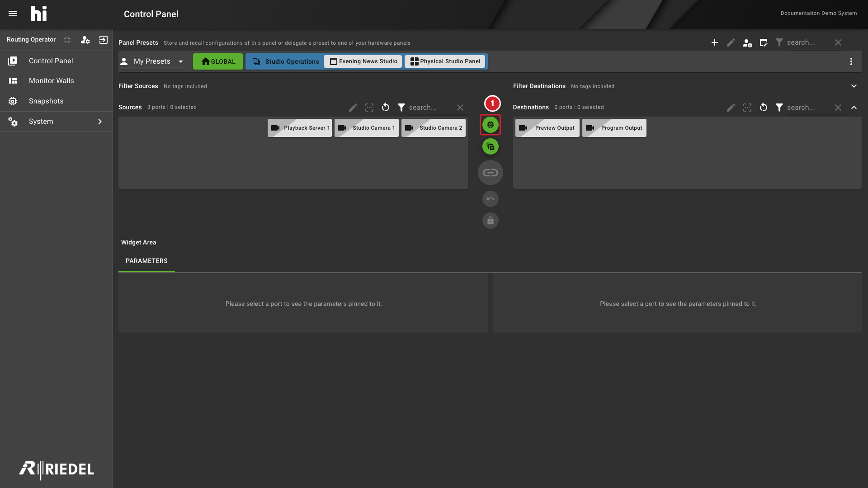Edit panel presets with the pencil
868x488 pixels.
click(x=731, y=42)
